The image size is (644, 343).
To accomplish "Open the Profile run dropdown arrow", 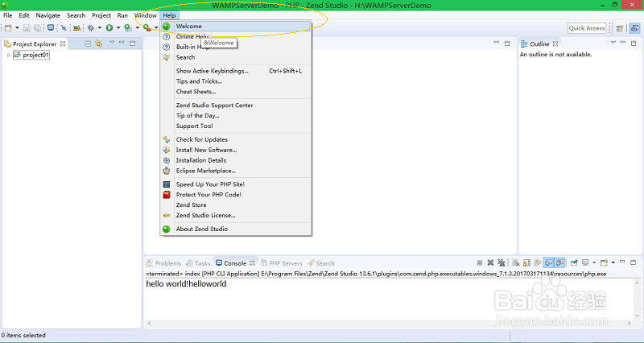I will [x=137, y=28].
